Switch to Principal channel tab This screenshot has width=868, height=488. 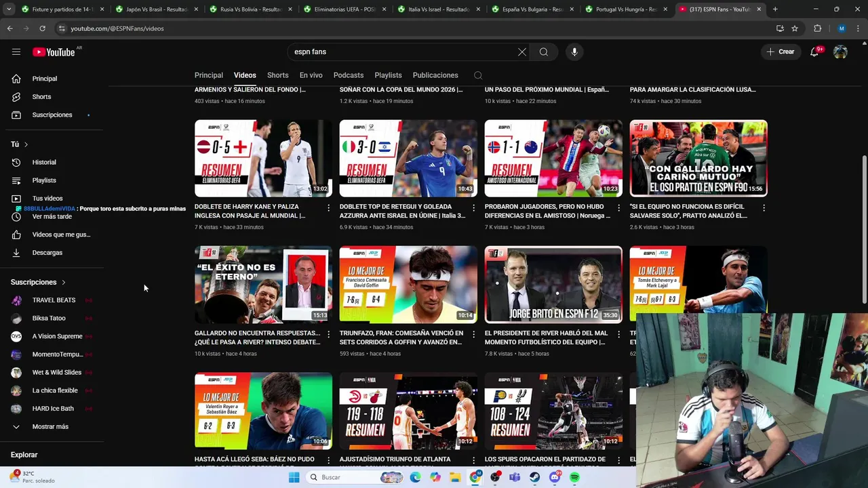coord(209,75)
